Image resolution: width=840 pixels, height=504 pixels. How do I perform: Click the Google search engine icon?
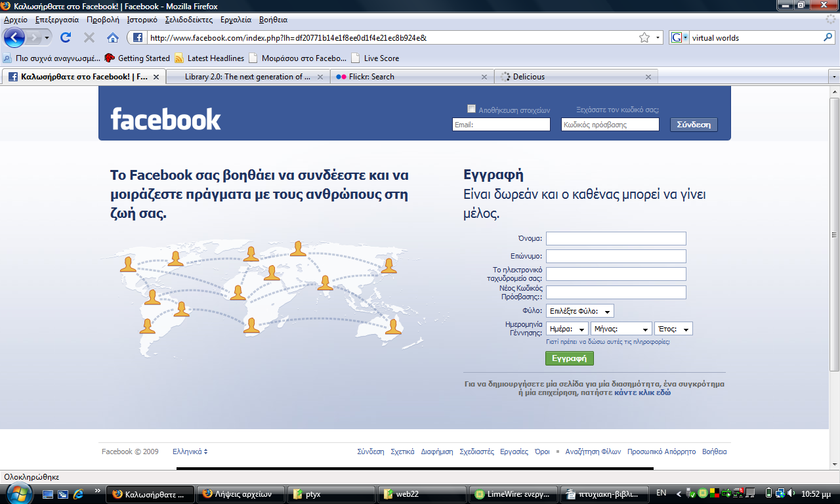(x=676, y=37)
